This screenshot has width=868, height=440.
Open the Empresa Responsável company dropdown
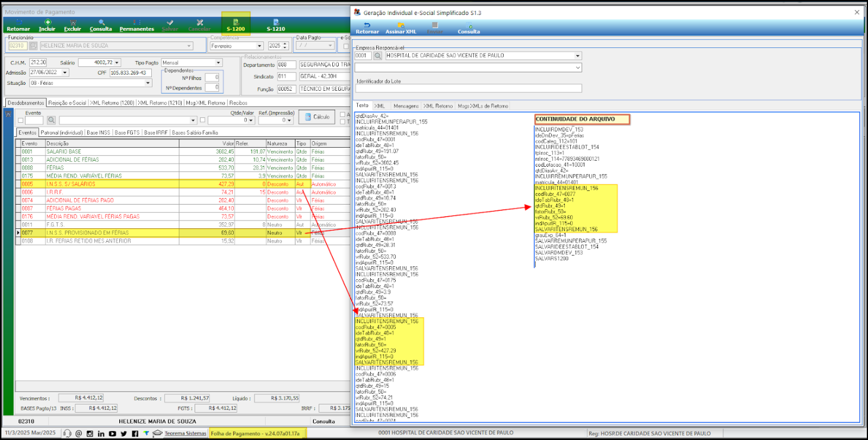[578, 56]
